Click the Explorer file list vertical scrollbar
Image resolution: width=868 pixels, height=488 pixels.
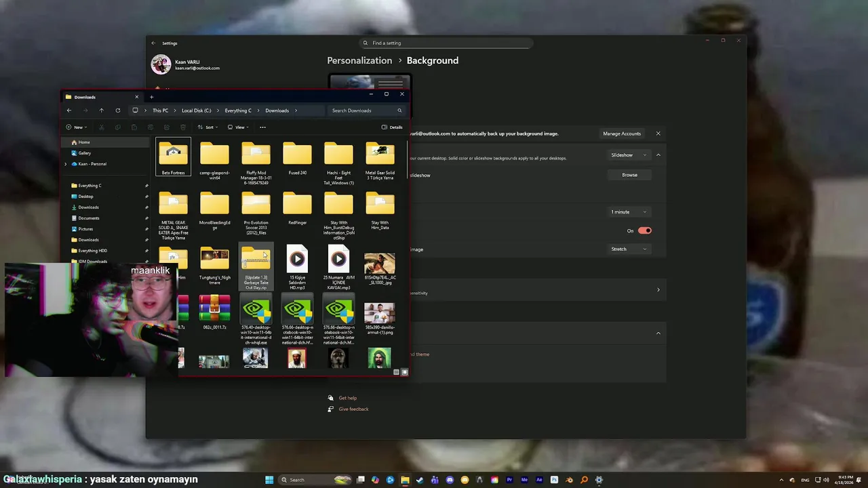(408, 159)
